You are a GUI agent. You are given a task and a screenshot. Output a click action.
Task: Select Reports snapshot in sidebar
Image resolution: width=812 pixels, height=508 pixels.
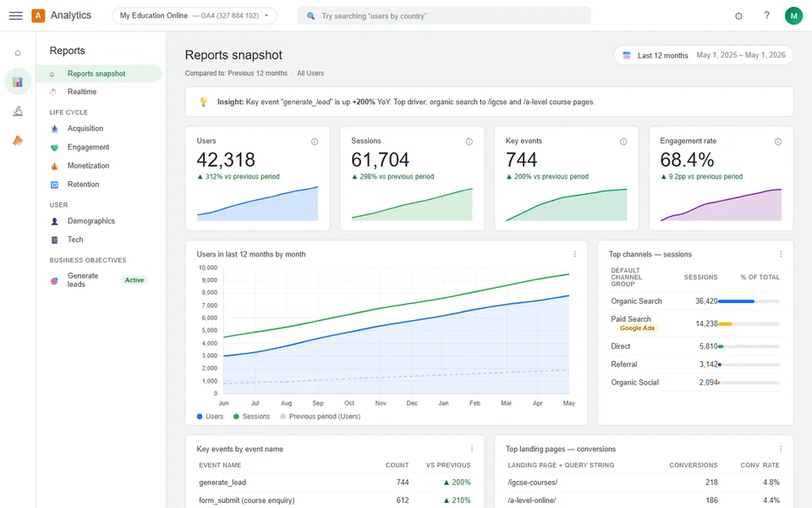(x=98, y=74)
